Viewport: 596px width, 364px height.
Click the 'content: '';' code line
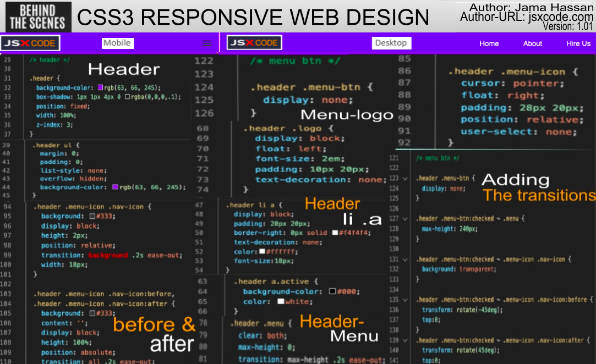(x=64, y=323)
